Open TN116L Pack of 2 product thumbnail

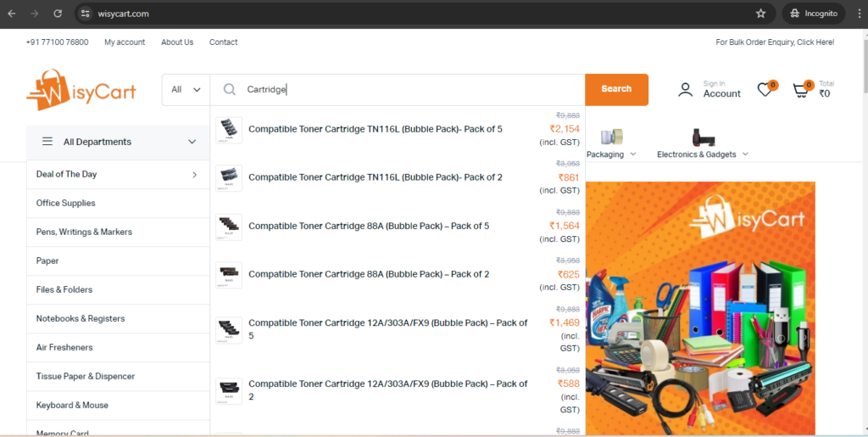click(x=229, y=178)
